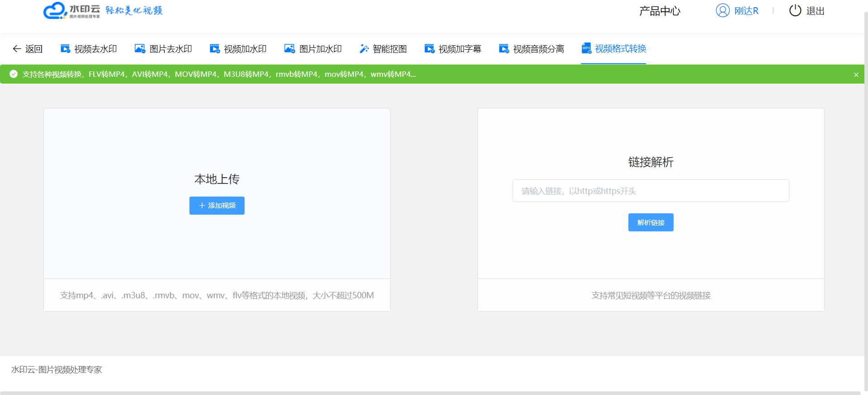
Task: Click the green banner conversion formats text
Action: point(219,74)
